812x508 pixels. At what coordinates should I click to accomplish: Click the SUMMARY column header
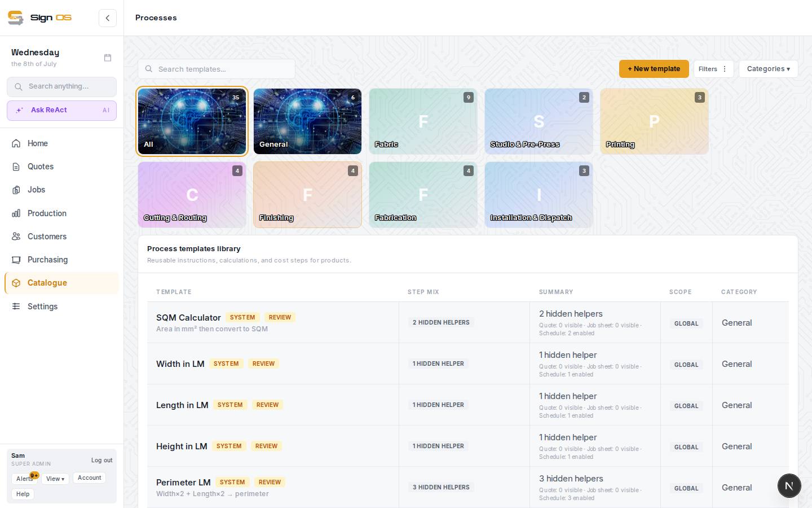point(556,292)
